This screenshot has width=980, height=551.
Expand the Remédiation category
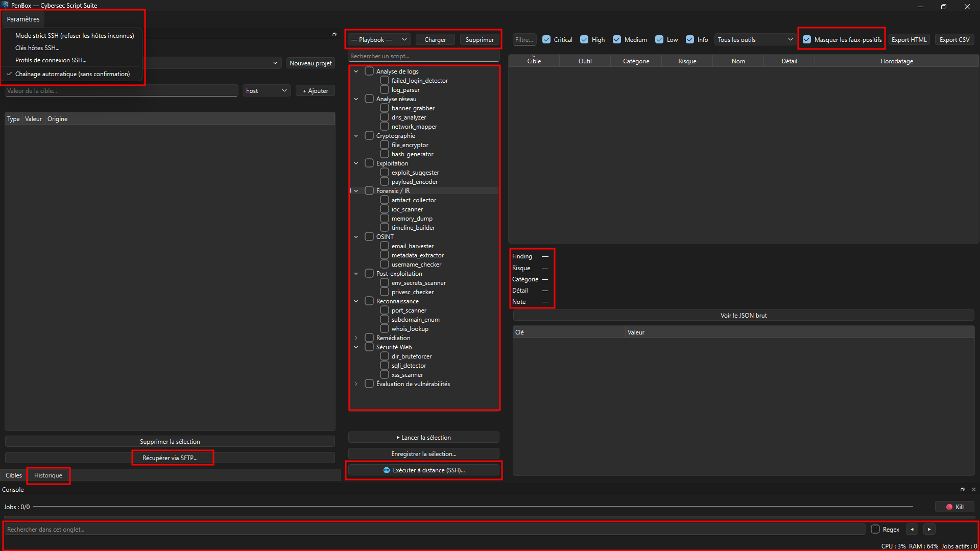click(x=356, y=338)
